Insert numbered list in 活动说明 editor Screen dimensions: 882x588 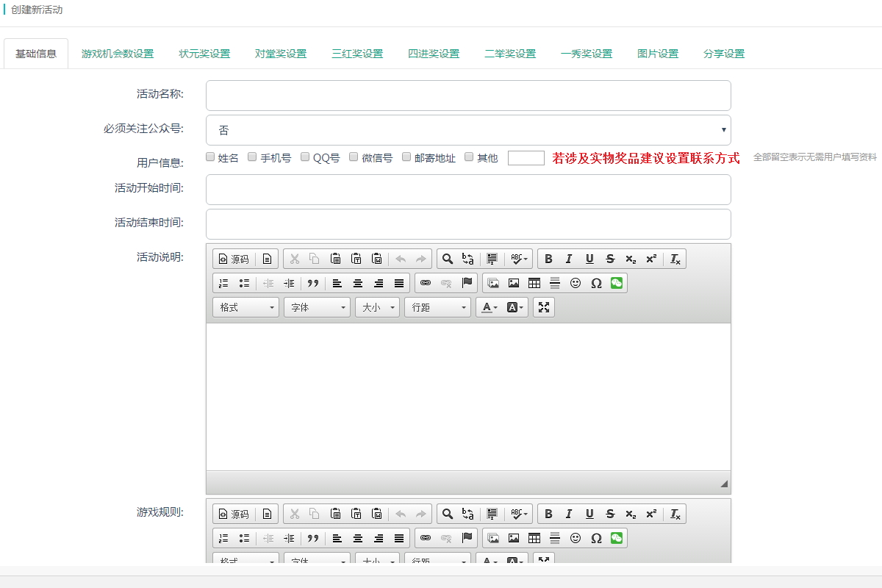coord(223,283)
